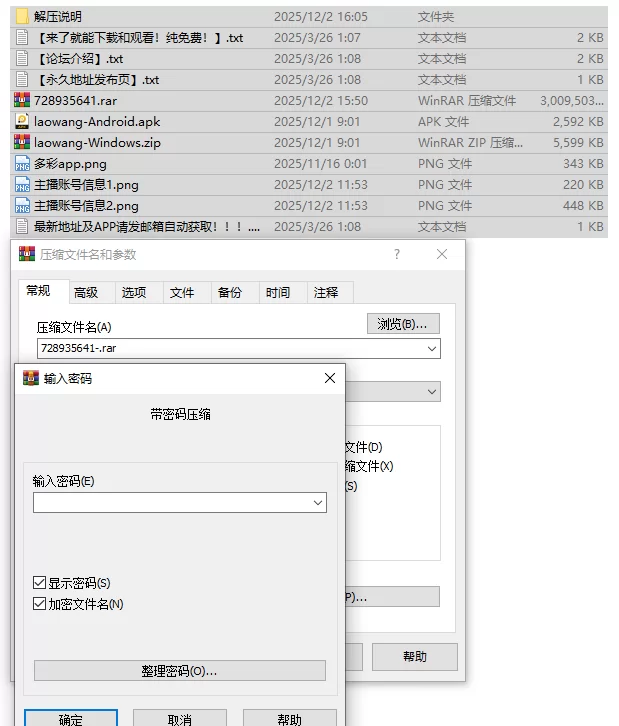Click the partially hidden P)... button
Viewport: 619px width, 726px height.
pos(393,597)
